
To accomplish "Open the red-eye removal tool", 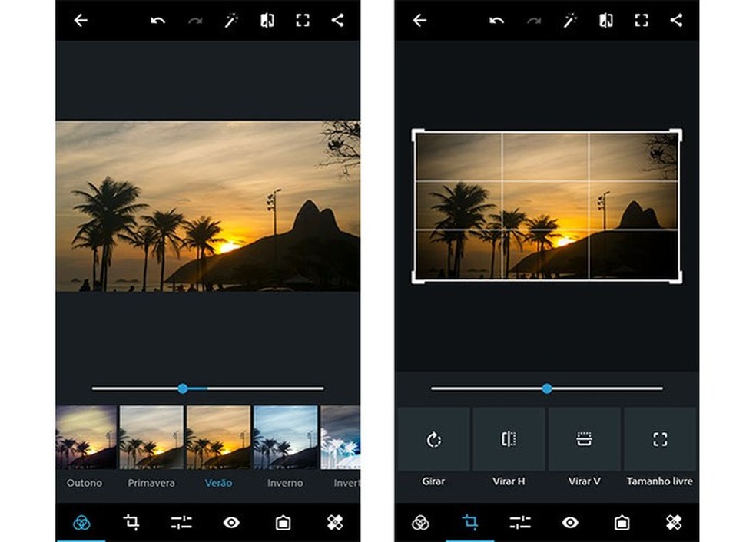I will (x=230, y=523).
